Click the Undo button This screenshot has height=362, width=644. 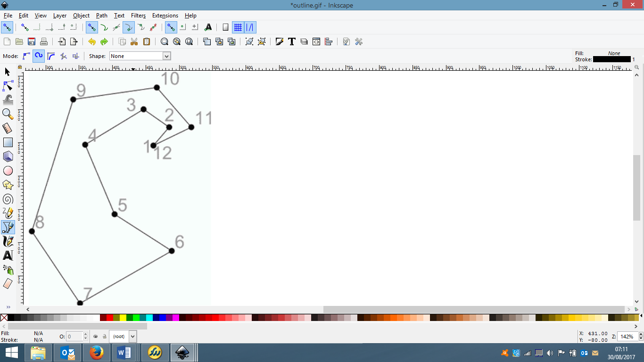coord(92,41)
